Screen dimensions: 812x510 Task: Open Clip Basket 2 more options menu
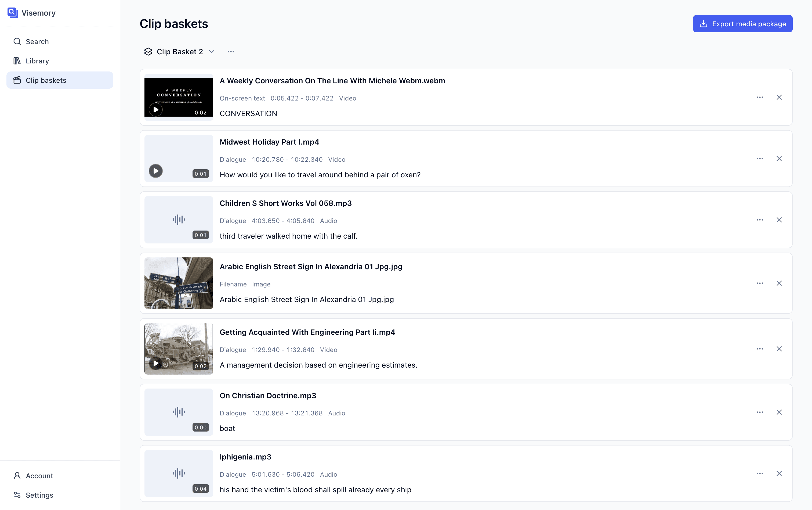pyautogui.click(x=231, y=52)
